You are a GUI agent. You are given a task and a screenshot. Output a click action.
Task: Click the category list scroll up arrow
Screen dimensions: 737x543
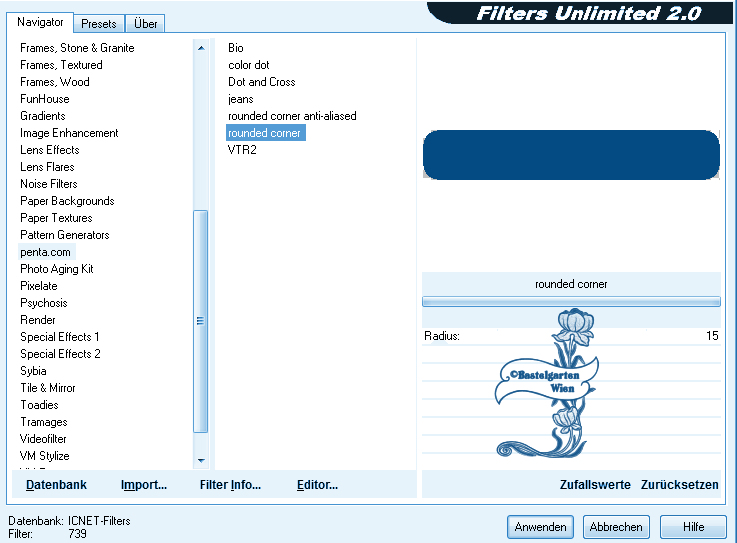201,48
